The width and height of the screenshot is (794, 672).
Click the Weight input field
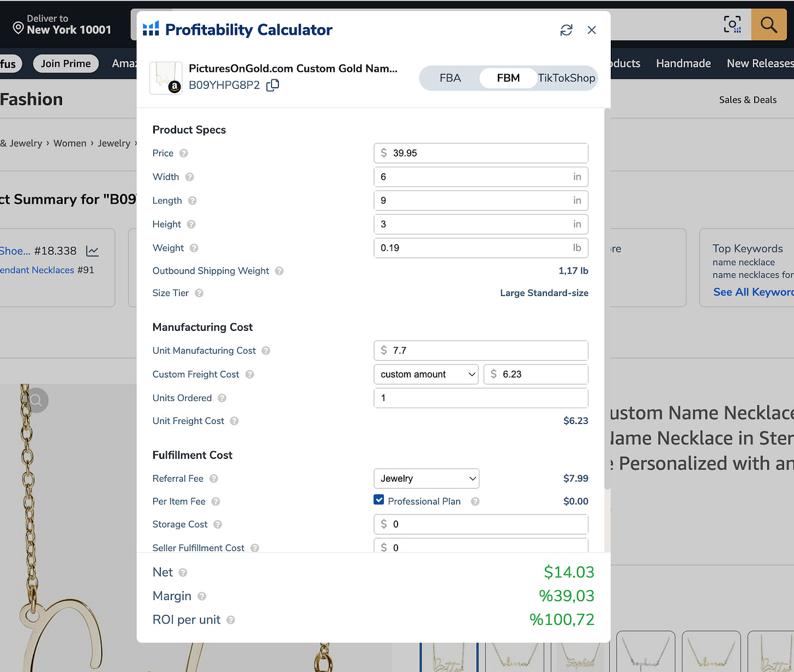point(481,248)
